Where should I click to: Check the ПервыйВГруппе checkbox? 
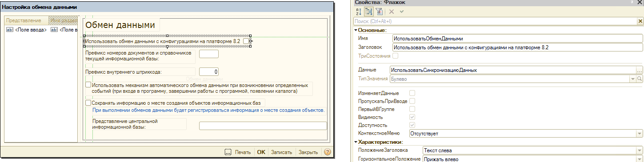point(412,109)
